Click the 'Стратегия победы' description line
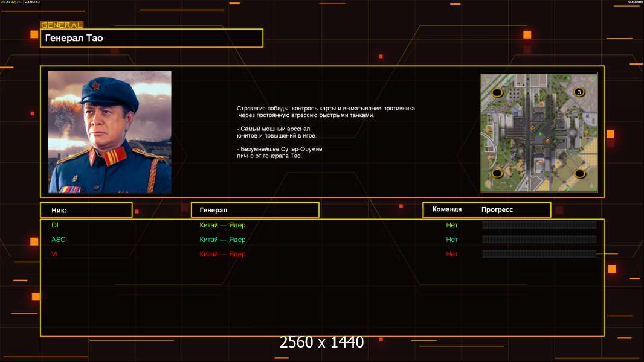 click(326, 112)
